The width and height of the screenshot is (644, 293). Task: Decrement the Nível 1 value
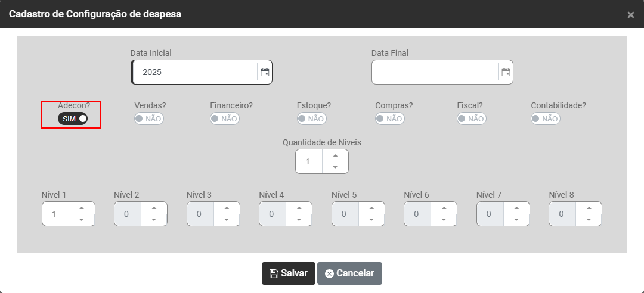82,220
